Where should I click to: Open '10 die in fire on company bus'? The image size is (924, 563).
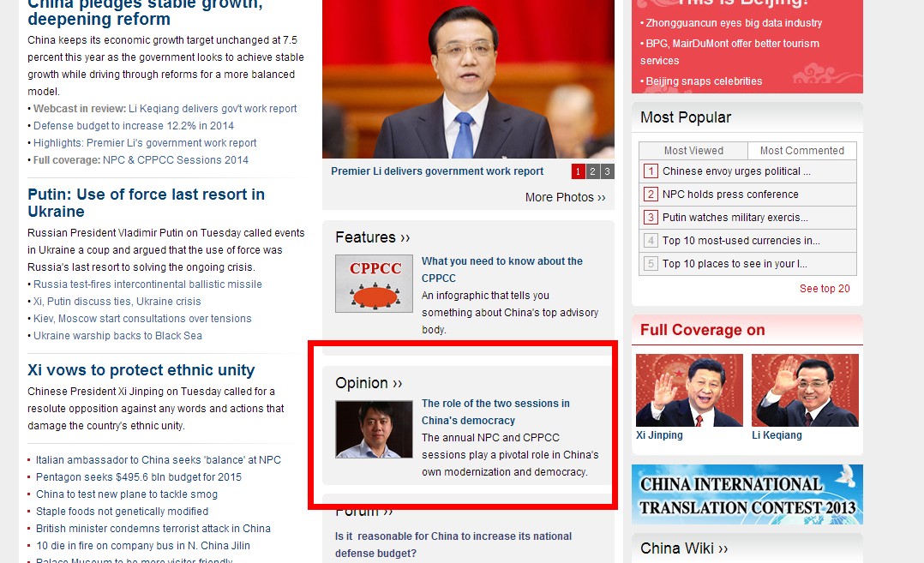[x=143, y=545]
